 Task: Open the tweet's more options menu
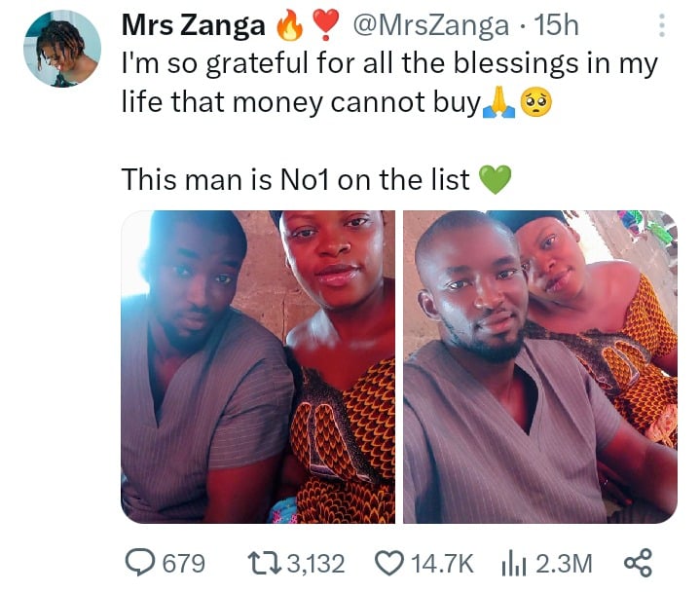[x=662, y=25]
